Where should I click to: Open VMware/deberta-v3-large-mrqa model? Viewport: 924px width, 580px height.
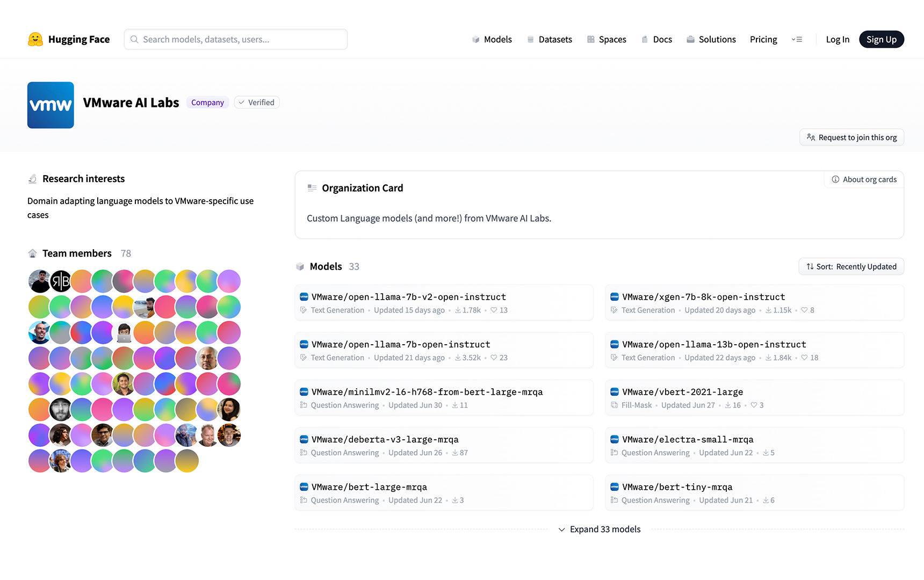pyautogui.click(x=444, y=445)
